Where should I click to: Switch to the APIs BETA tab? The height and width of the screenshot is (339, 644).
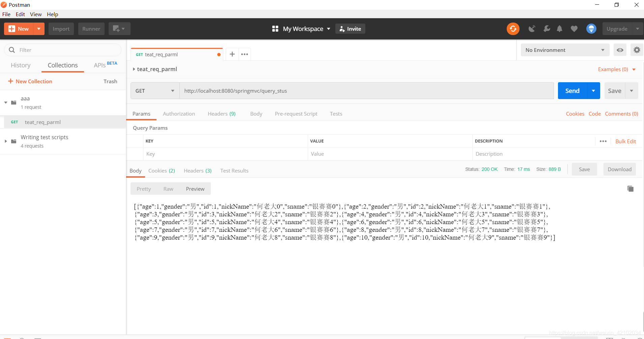[x=105, y=65]
